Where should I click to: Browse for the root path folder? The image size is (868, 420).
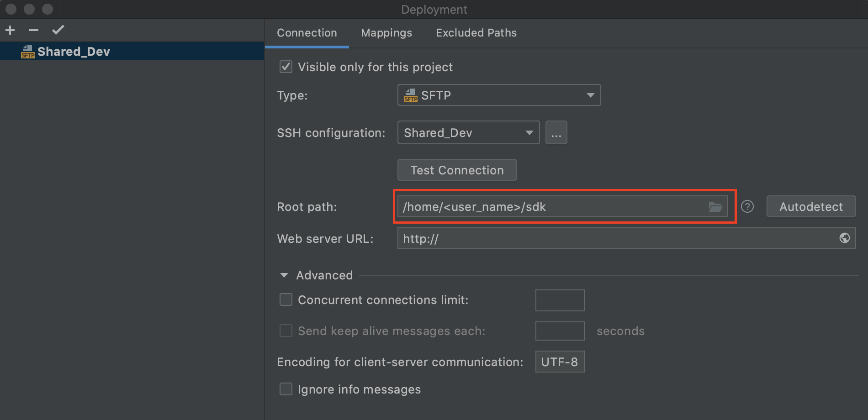tap(715, 207)
